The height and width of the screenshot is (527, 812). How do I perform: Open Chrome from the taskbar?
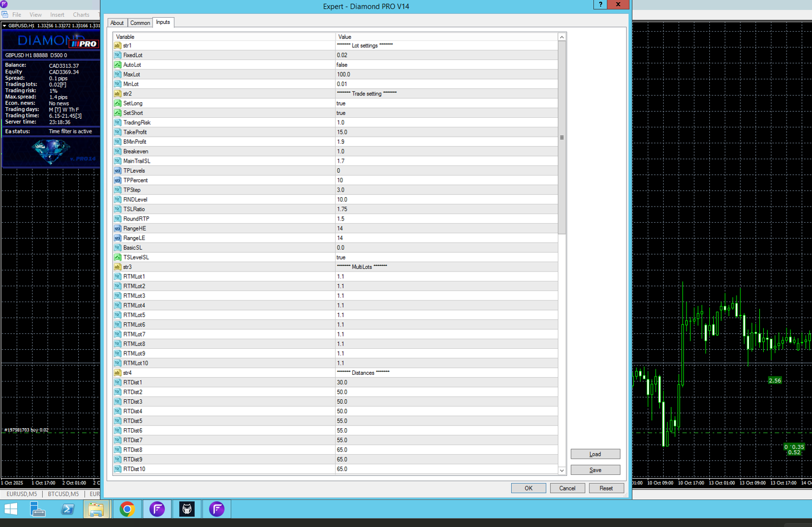coord(127,509)
